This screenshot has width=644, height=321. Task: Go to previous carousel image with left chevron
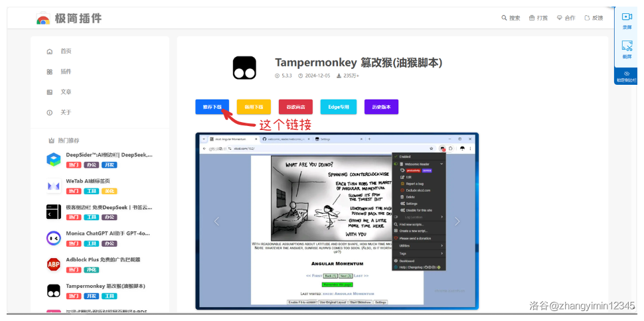(216, 222)
